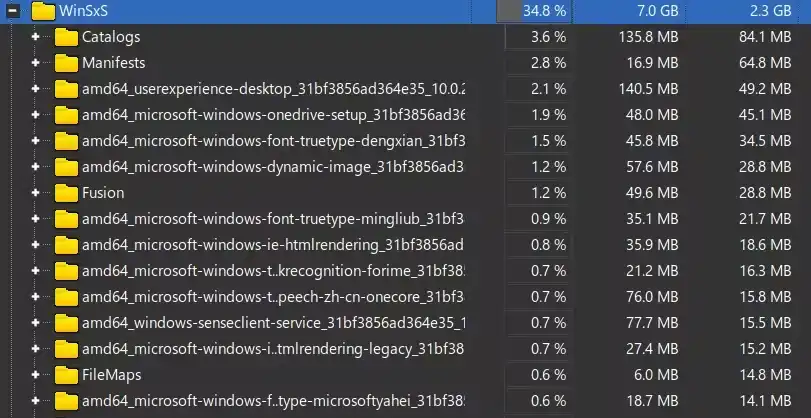Image resolution: width=811 pixels, height=418 pixels.
Task: Expand the Fusion folder node
Action: tap(36, 193)
